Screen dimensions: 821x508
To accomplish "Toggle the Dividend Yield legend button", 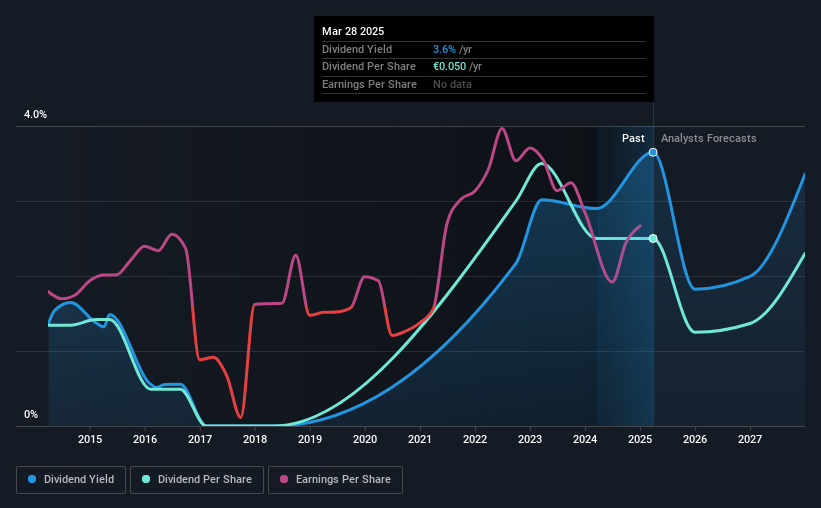I will [71, 480].
